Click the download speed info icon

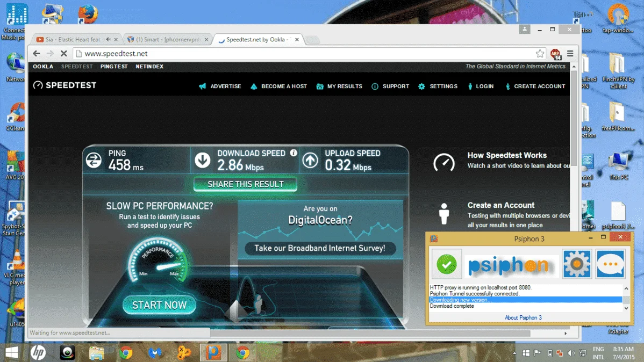[294, 153]
